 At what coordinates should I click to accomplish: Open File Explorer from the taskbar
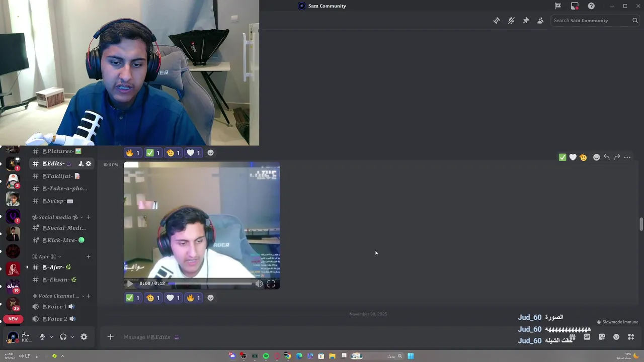332,356
